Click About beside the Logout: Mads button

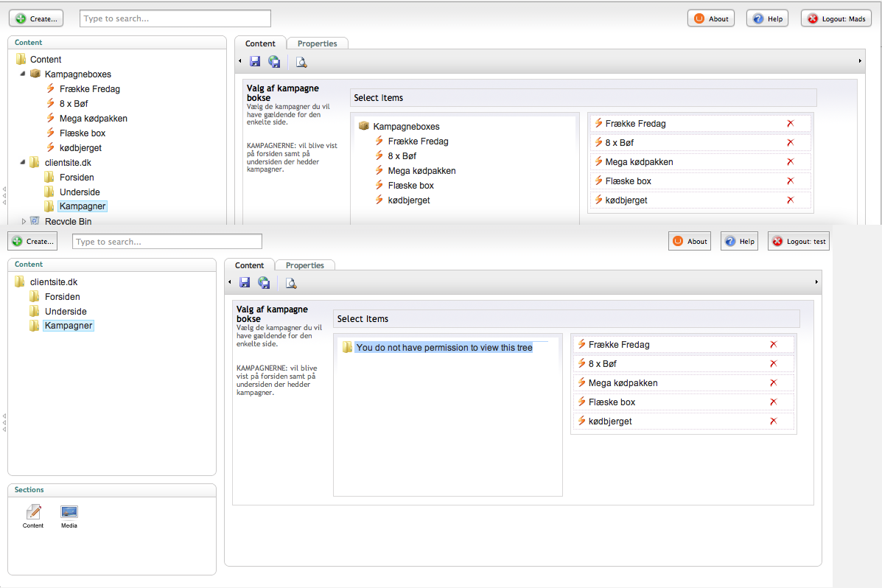(x=711, y=19)
